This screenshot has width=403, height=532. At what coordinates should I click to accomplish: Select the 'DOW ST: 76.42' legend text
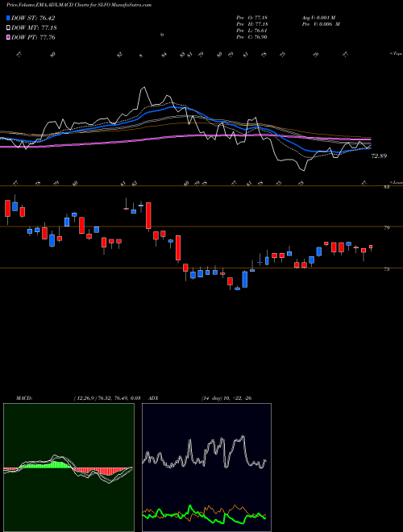point(33,18)
